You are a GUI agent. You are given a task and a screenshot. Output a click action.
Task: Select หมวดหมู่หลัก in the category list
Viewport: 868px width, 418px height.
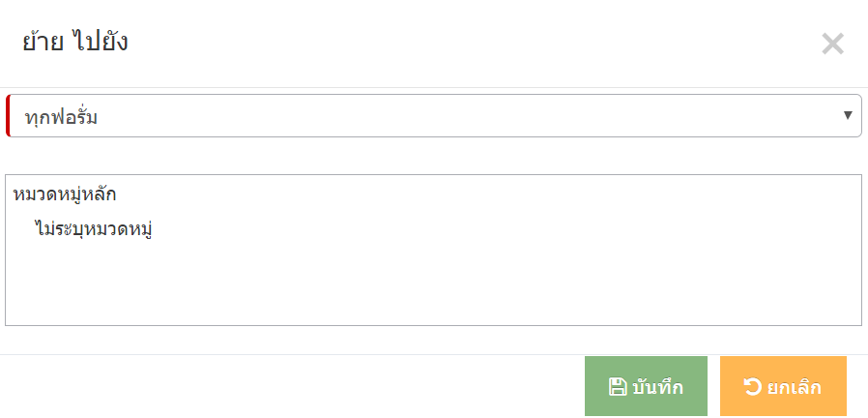(64, 195)
